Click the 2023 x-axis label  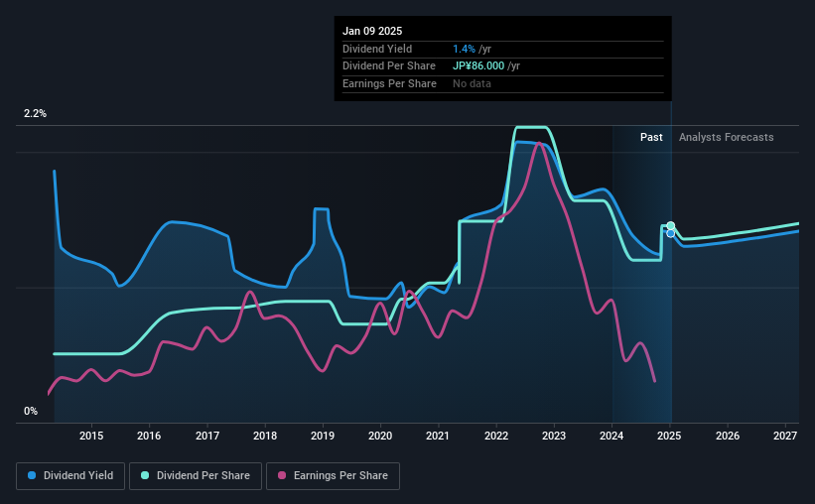point(554,436)
